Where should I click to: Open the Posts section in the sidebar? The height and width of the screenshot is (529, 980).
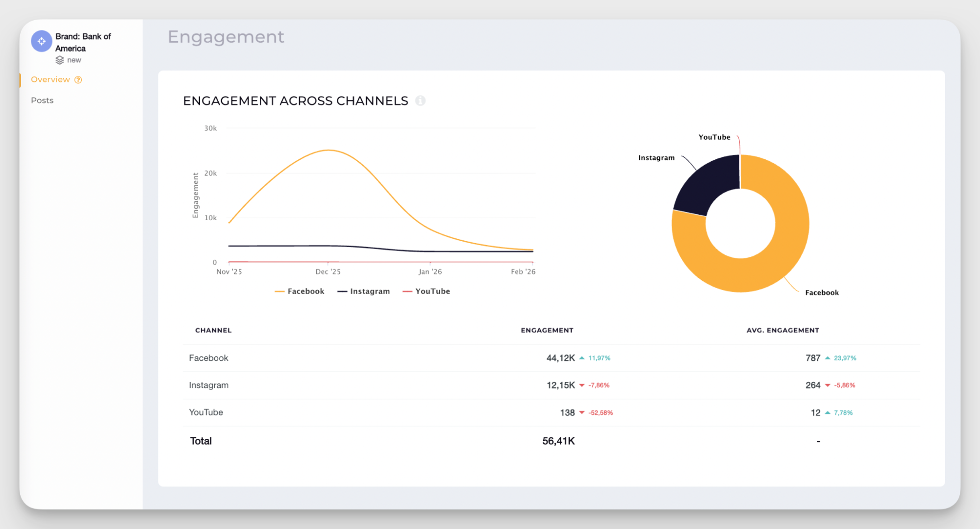coord(42,100)
